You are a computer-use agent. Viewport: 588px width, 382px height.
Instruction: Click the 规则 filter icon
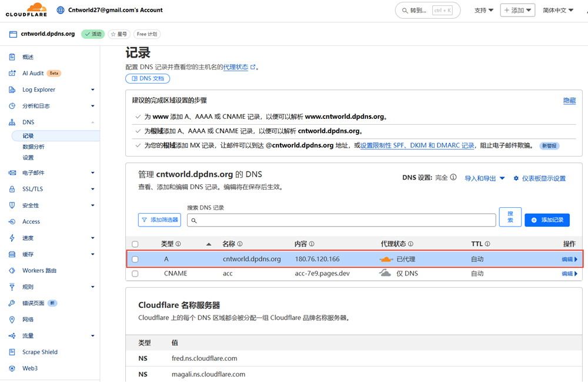coord(12,287)
